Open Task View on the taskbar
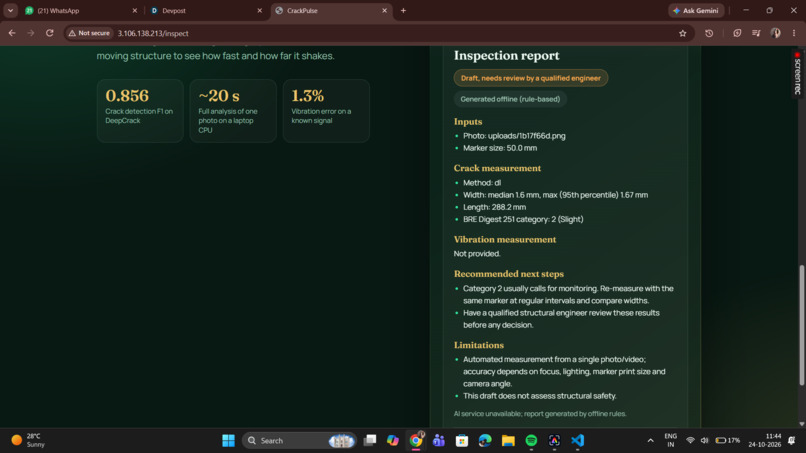The width and height of the screenshot is (806, 453). pyautogui.click(x=370, y=441)
